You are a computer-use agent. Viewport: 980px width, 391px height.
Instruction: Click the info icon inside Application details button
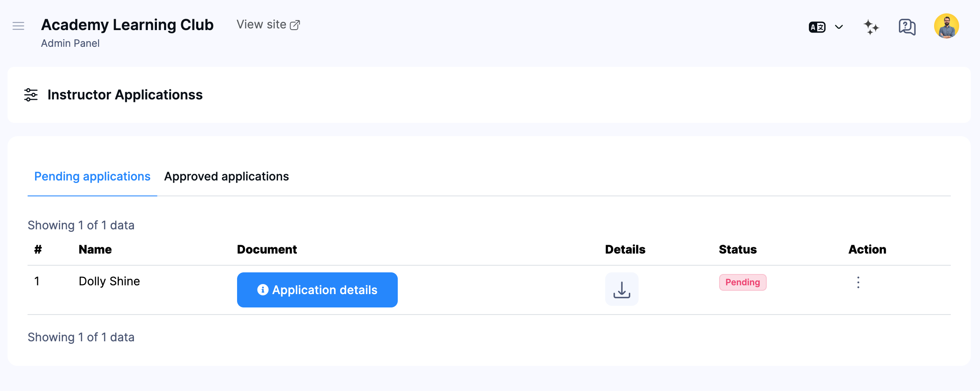click(x=263, y=289)
